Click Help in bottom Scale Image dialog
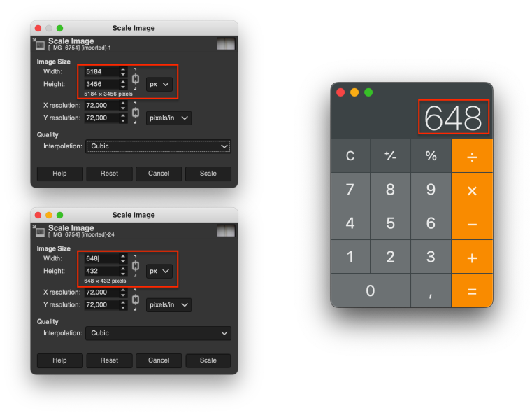This screenshot has height=415, width=532. click(x=59, y=360)
